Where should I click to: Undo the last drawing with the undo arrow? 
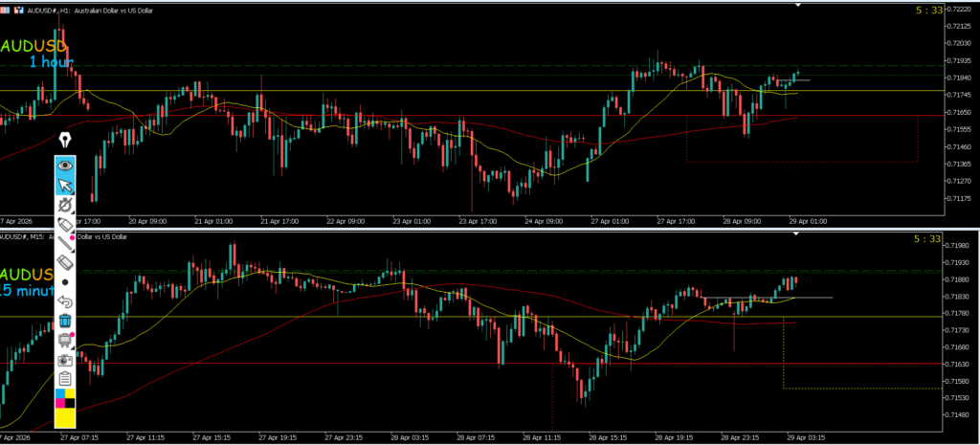point(66,301)
